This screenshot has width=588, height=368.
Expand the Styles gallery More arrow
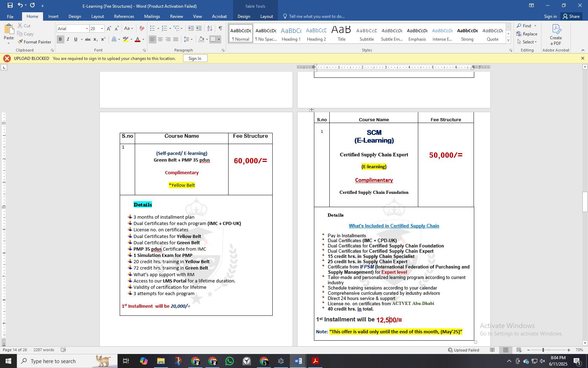508,41
